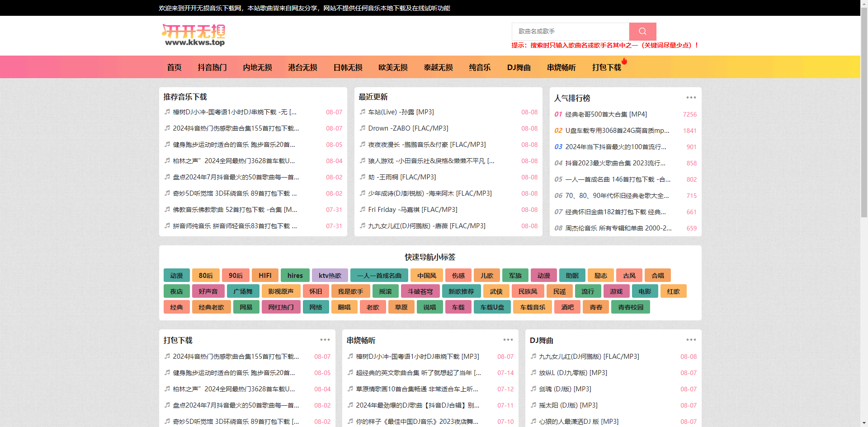Click the 人气排行榜 heading

click(572, 98)
